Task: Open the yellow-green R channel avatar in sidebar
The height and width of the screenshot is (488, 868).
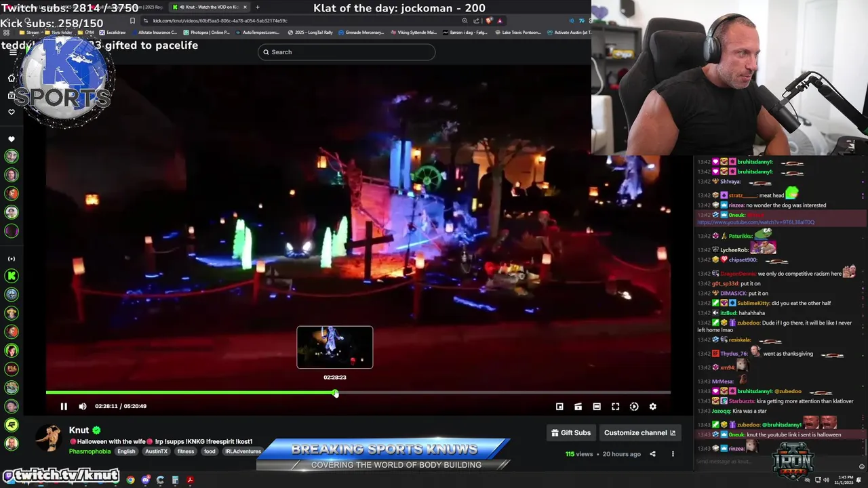Action: [12, 425]
